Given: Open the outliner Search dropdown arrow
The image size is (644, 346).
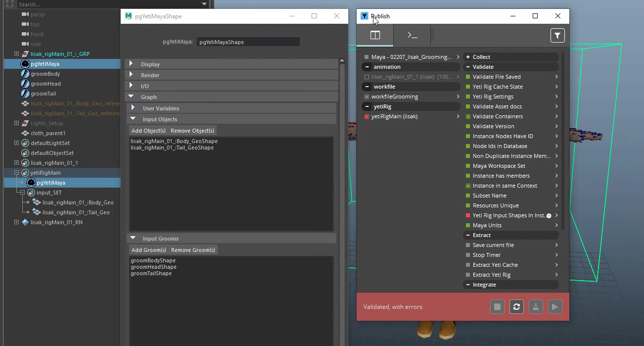Looking at the screenshot, I should click(205, 4).
